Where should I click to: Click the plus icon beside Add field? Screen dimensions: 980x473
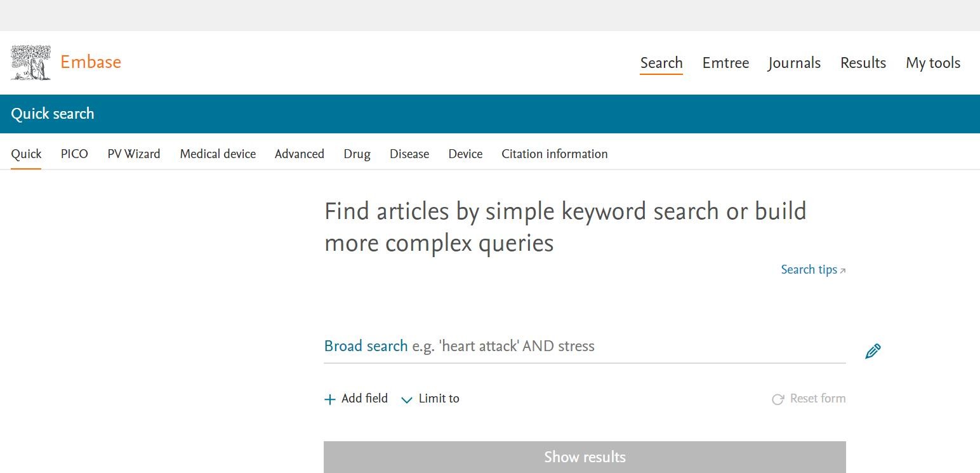pyautogui.click(x=329, y=399)
